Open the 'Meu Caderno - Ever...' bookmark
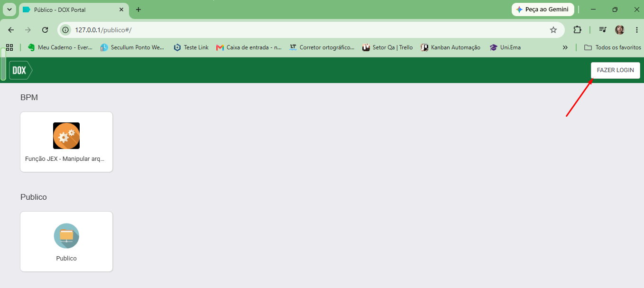Viewport: 644px width, 288px height. 60,47
